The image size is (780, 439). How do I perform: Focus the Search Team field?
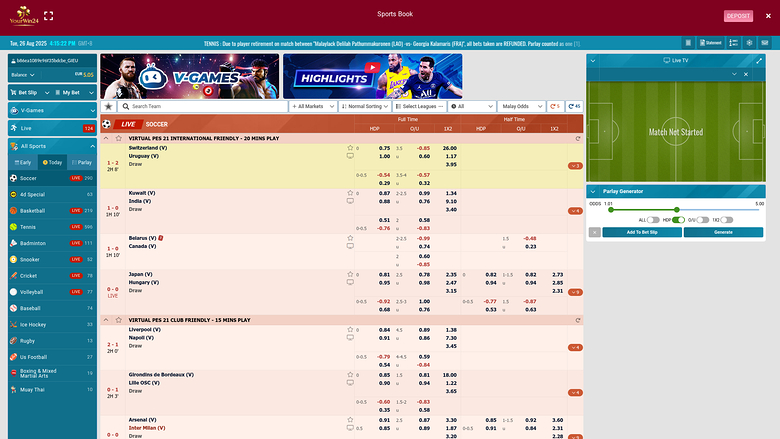tap(202, 106)
